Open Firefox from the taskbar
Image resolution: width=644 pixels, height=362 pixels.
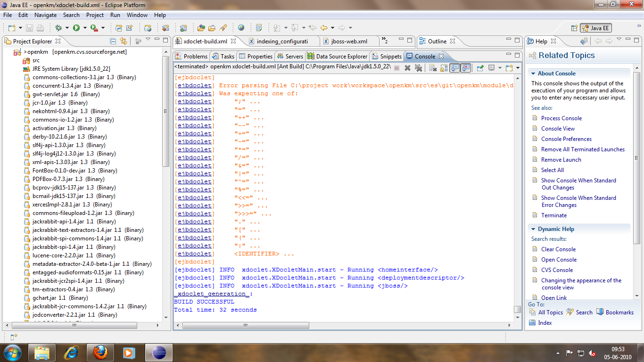point(100,352)
